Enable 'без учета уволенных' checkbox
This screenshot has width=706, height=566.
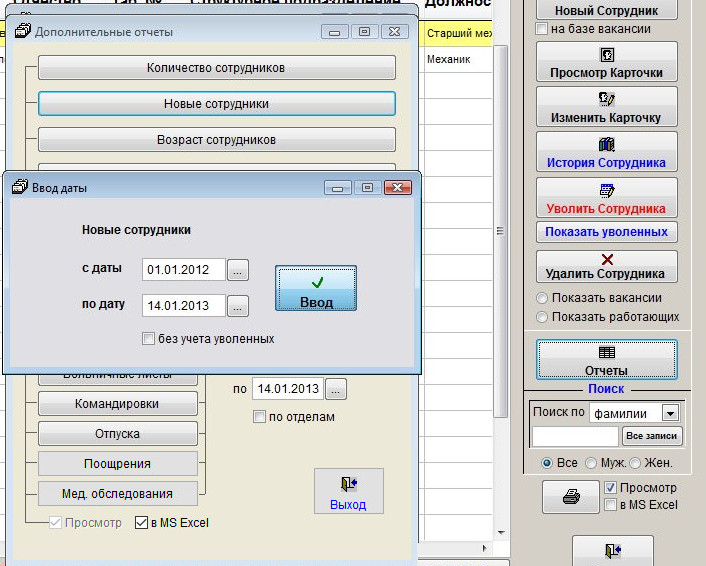[148, 338]
